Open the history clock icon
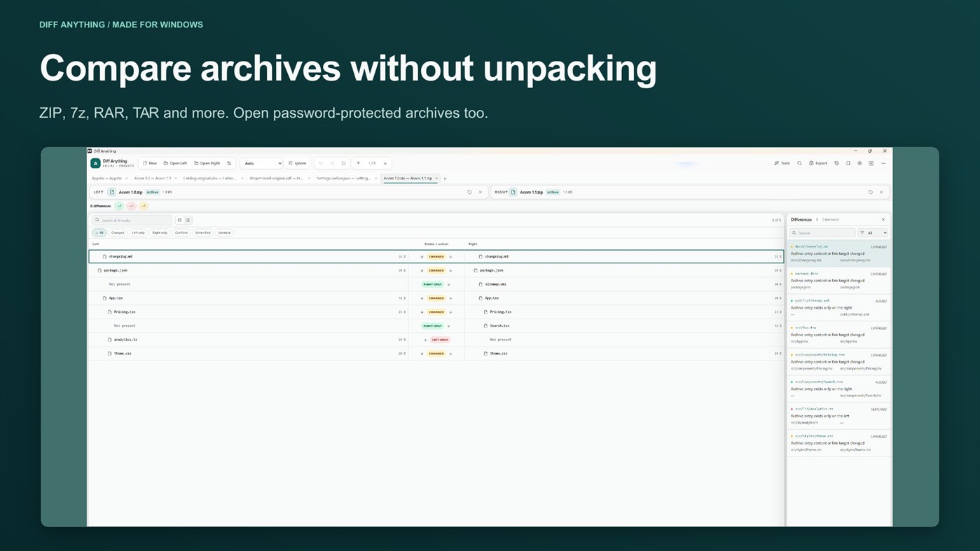This screenshot has width=980, height=551. pyautogui.click(x=836, y=163)
